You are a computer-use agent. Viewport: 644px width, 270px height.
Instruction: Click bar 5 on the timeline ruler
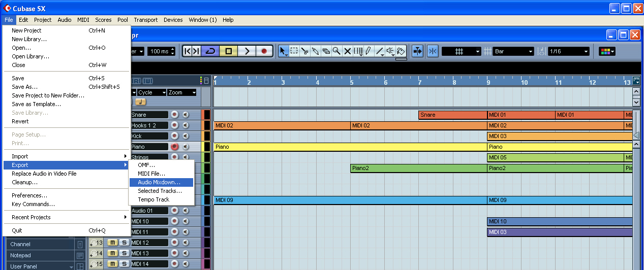click(351, 81)
